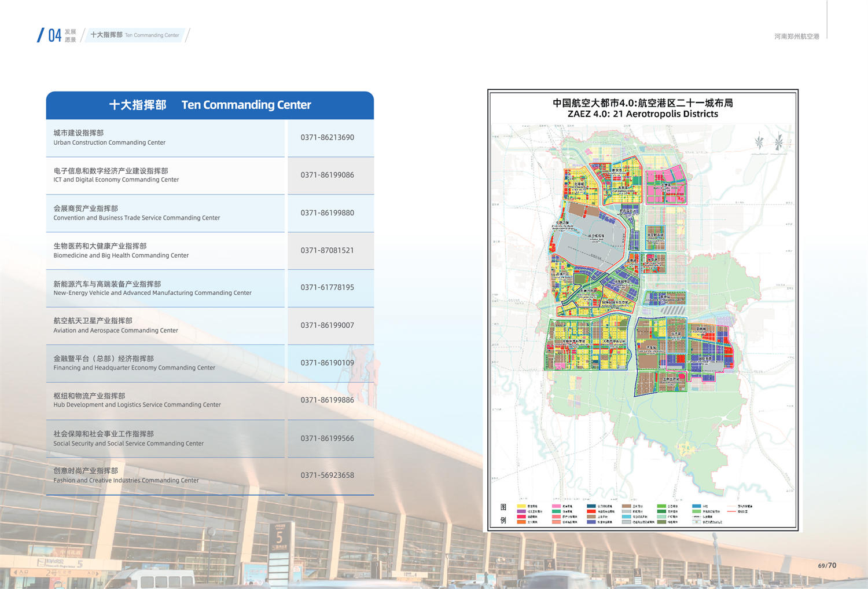Viewport: 868px width, 589px height.
Task: Click phone number 0371-86199880
Action: tap(327, 213)
